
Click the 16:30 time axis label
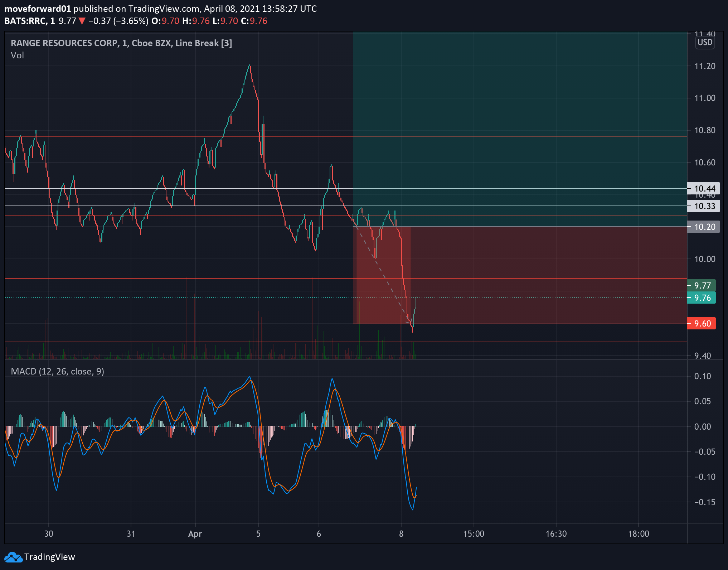point(556,534)
